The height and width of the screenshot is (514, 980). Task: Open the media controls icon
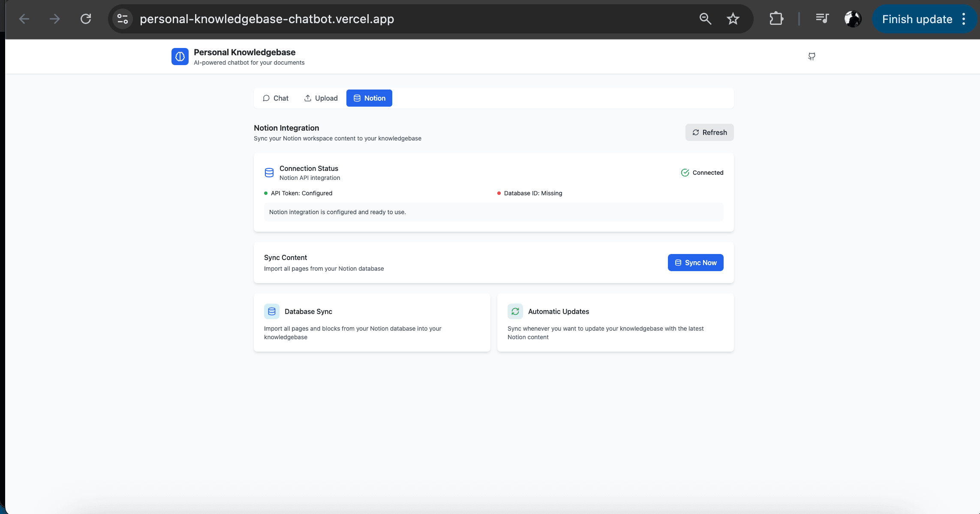click(822, 18)
